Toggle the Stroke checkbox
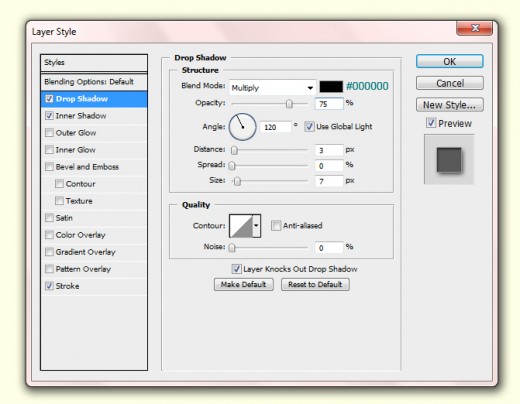 point(49,286)
